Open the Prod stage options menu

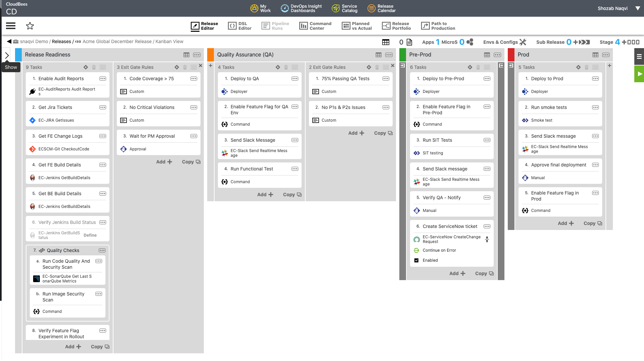pos(606,55)
